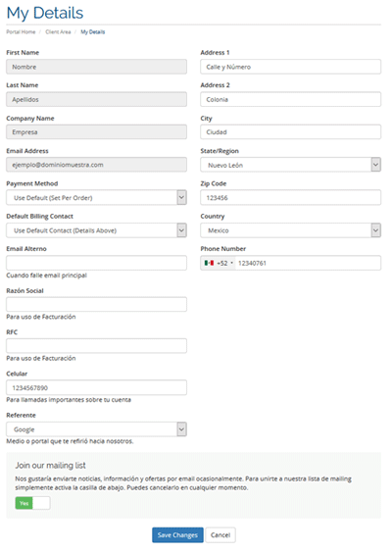Select the Address 2 Colonia field
The width and height of the screenshot is (392, 553).
[x=290, y=99]
